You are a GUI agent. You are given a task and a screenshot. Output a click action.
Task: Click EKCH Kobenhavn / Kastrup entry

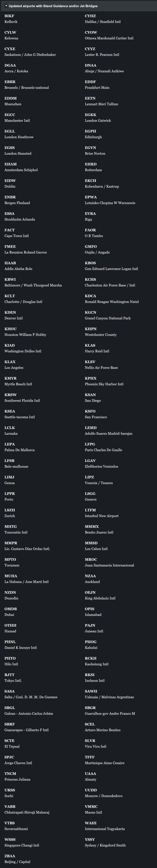tap(102, 184)
